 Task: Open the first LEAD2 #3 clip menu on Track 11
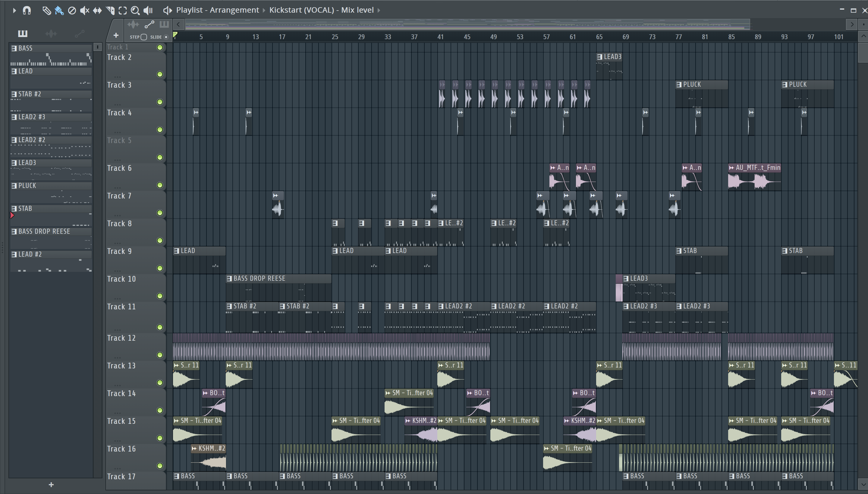[x=626, y=306]
